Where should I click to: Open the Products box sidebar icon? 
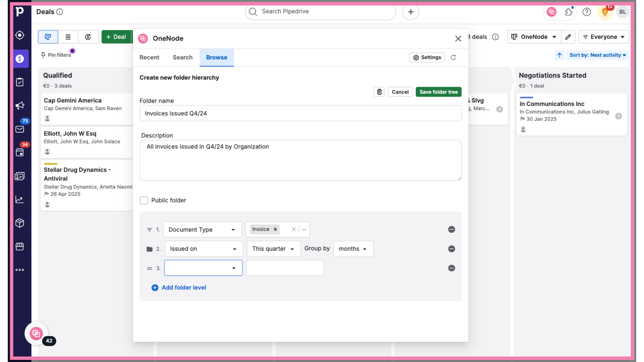click(20, 223)
